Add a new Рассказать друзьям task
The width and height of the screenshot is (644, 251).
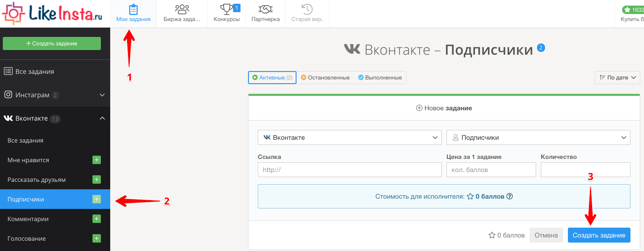[x=97, y=179]
